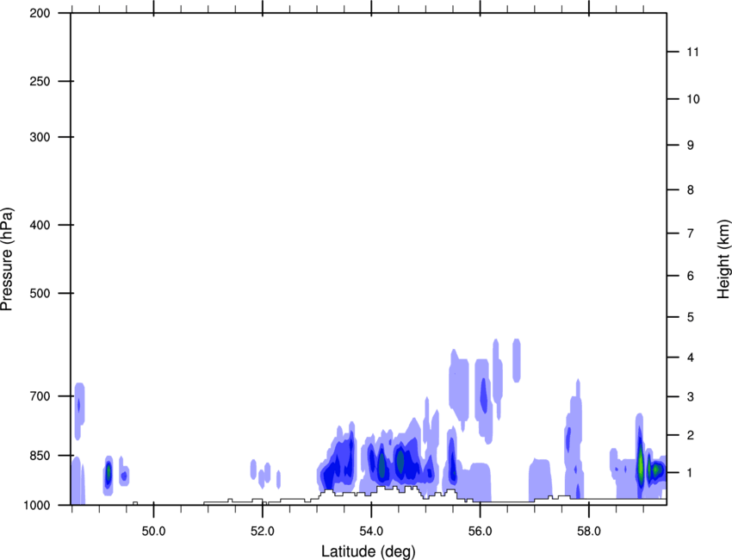Viewport: 732px width, 560px height.
Task: Pick the 5 km height label
Action: (x=691, y=317)
